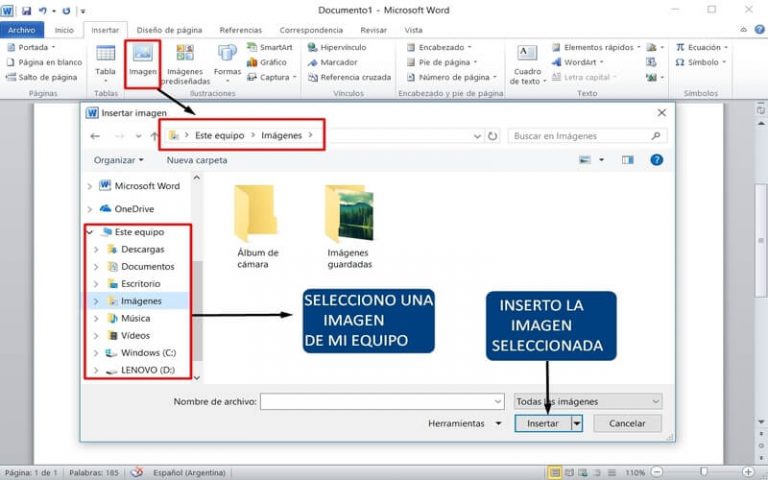Insert a Gráfico chart
The width and height of the screenshot is (768, 480).
pos(267,62)
